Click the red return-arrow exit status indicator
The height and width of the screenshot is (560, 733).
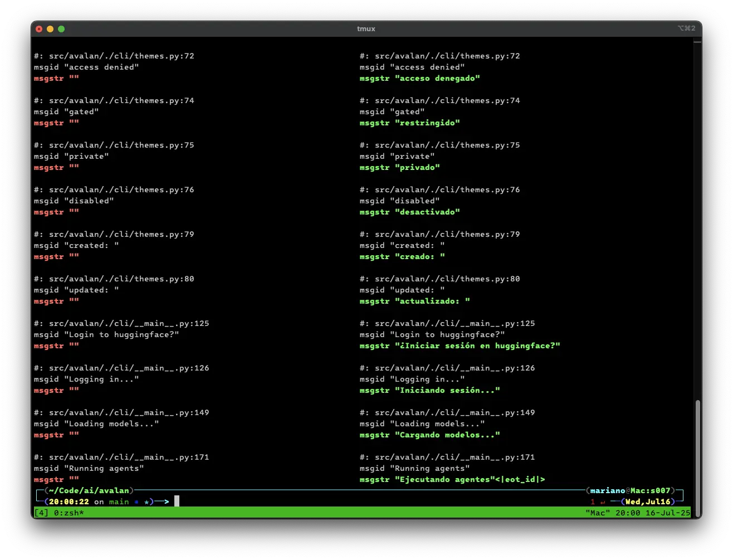[604, 501]
